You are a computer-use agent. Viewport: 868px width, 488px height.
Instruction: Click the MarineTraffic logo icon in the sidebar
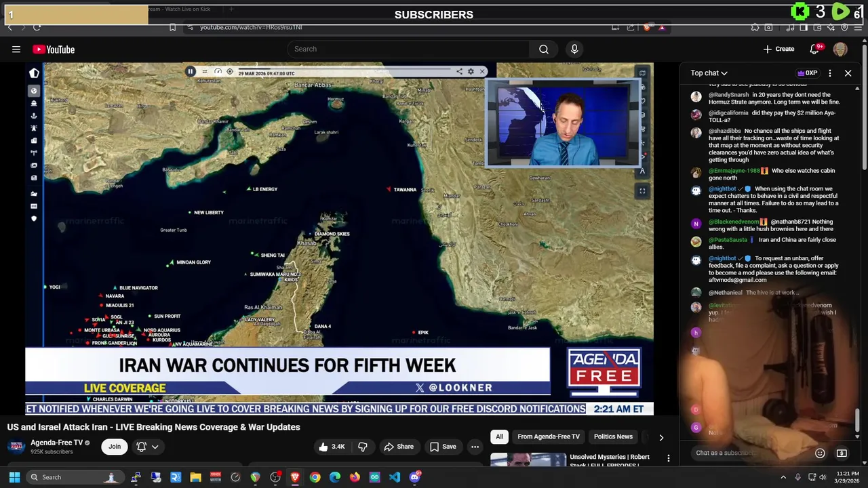34,73
